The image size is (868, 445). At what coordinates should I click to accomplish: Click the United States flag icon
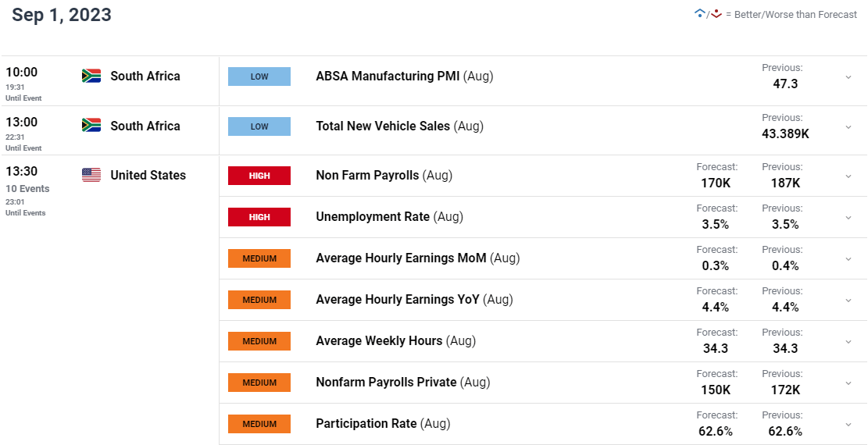(91, 175)
